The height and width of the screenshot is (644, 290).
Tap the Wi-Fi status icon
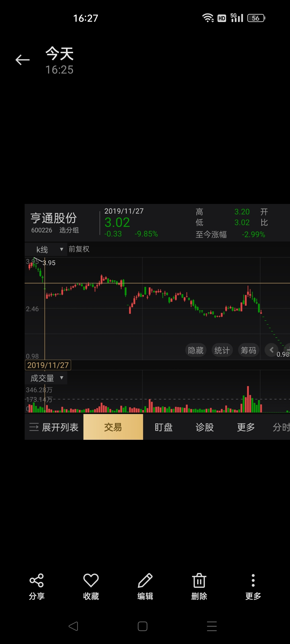[x=208, y=18]
